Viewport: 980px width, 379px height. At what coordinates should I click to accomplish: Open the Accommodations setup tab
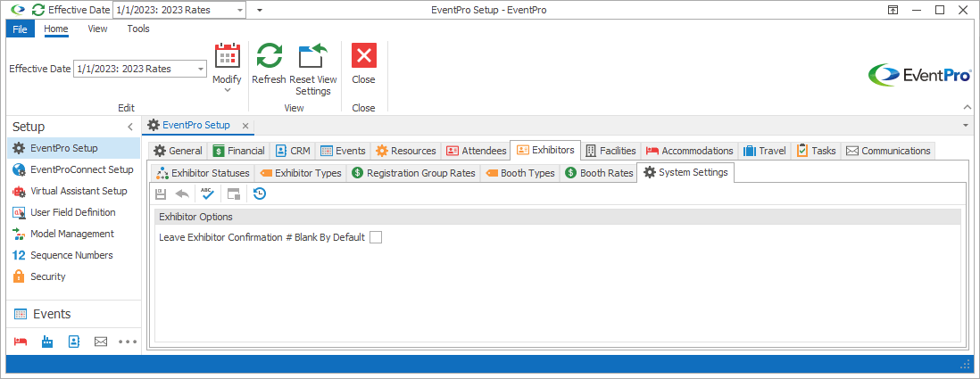click(689, 151)
